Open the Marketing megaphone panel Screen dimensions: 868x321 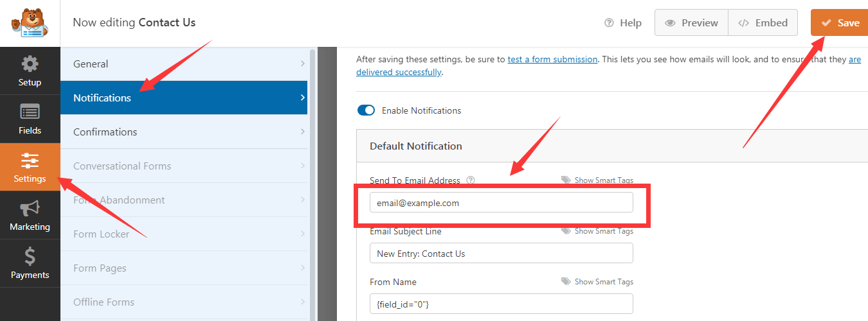pyautogui.click(x=30, y=215)
